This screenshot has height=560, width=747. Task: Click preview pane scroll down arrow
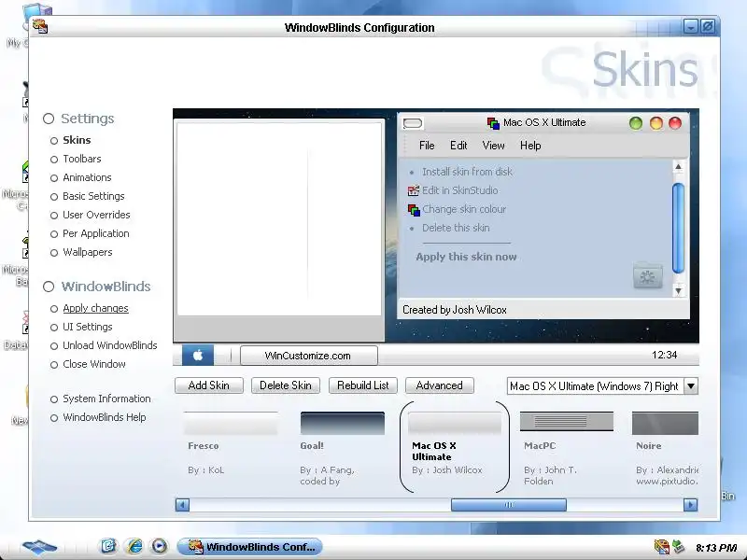[x=678, y=290]
